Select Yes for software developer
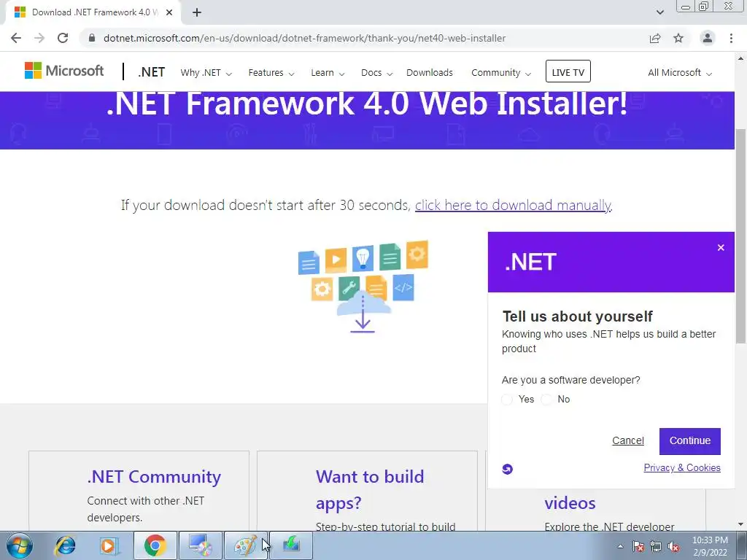The image size is (747, 560). pyautogui.click(x=507, y=400)
